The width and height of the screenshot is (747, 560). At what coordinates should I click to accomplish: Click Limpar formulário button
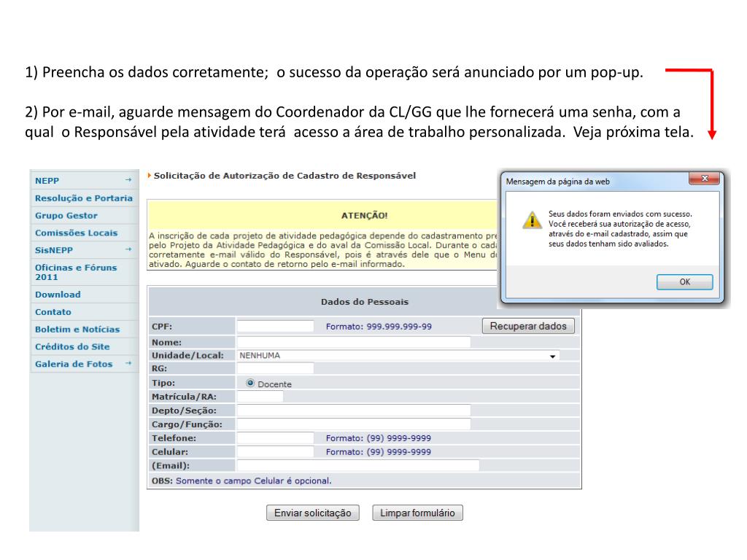pos(417,513)
